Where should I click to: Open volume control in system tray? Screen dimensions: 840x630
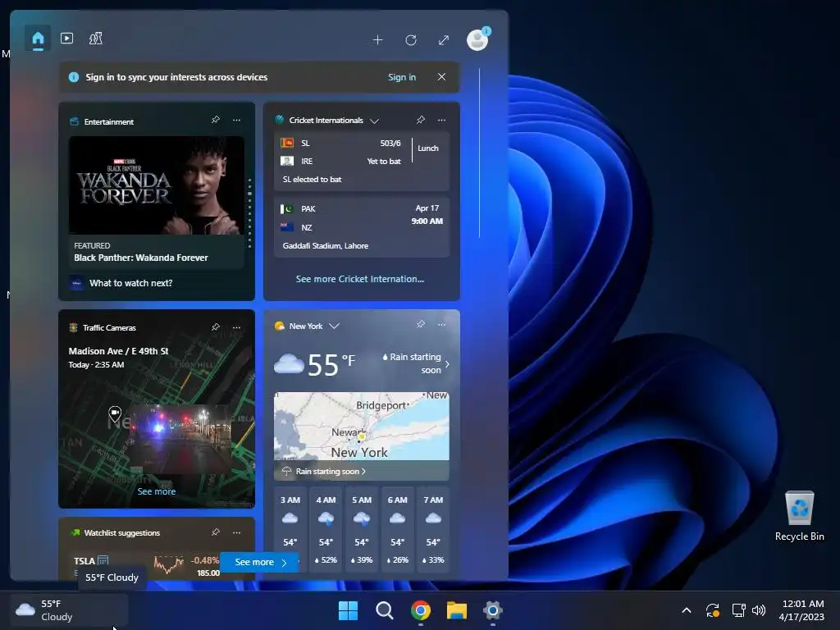pos(759,610)
